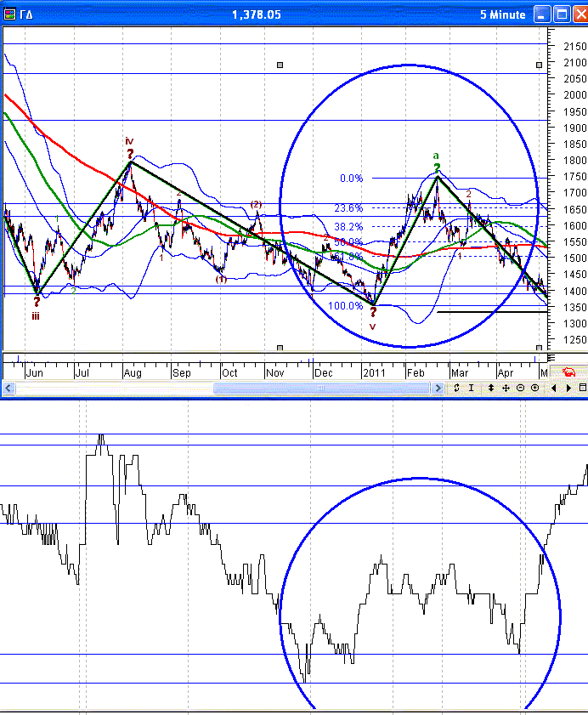
Task: Click the horizontal scrollbar's right end arrow
Action: [438, 389]
